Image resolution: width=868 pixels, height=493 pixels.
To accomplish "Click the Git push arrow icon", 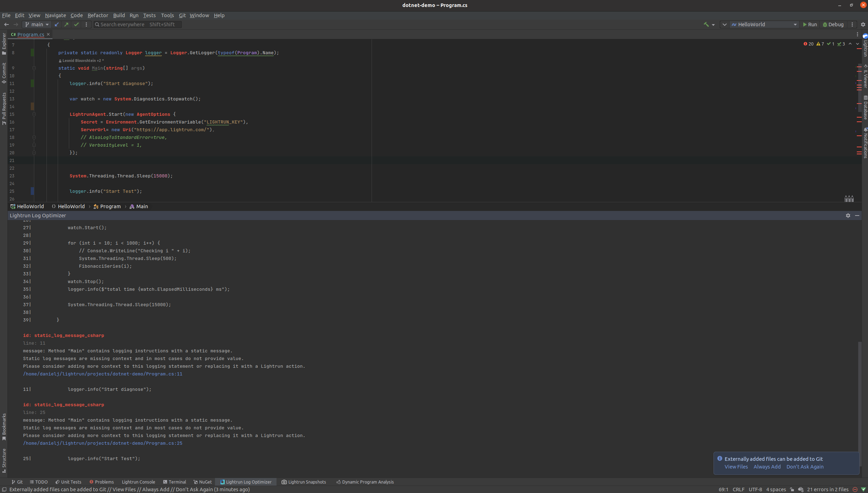I will click(x=66, y=24).
